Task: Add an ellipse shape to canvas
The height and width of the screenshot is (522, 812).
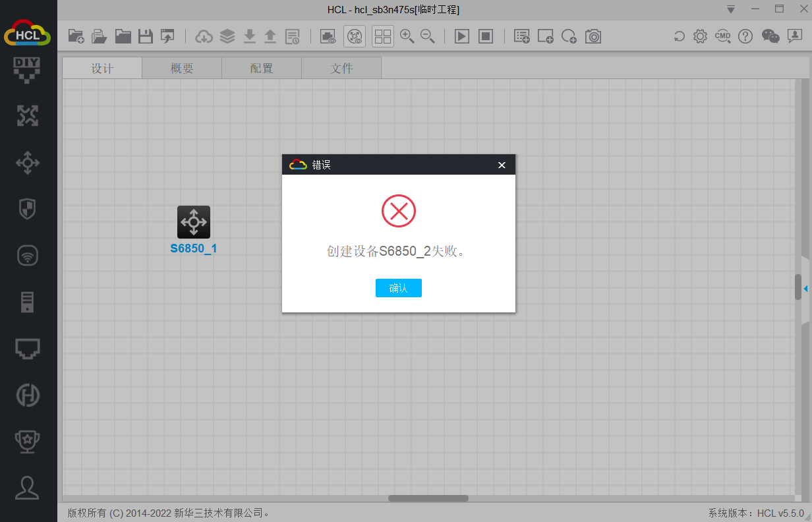Action: click(x=569, y=36)
